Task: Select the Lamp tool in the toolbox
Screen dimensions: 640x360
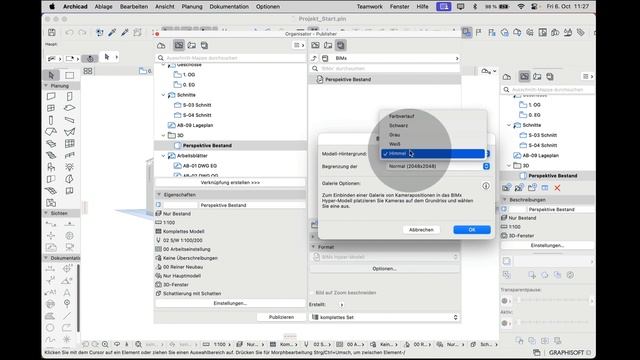Action: [70, 167]
